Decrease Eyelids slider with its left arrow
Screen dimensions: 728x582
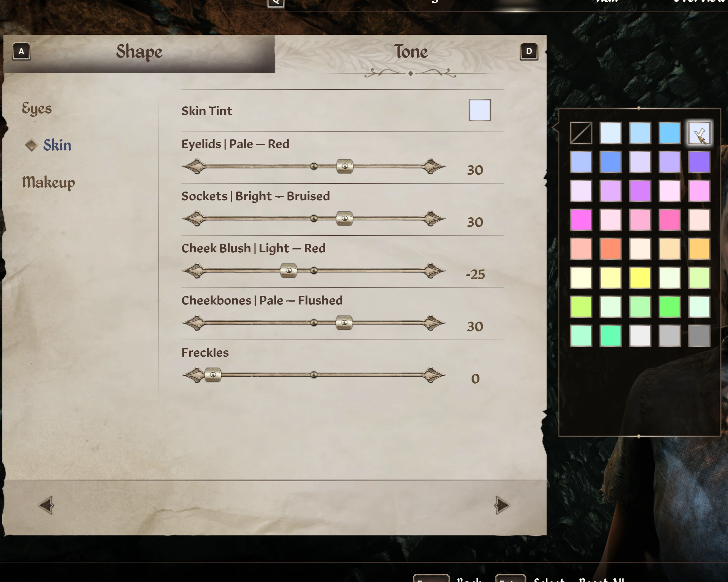click(193, 166)
